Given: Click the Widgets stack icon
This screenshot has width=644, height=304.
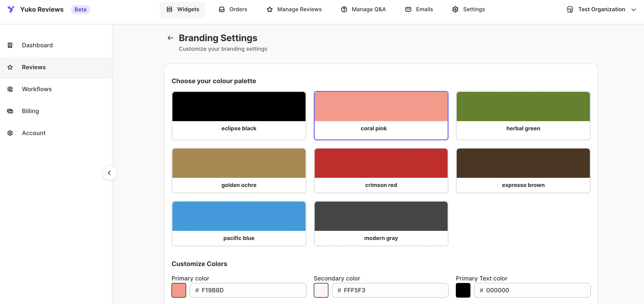Looking at the screenshot, I should click(x=169, y=9).
